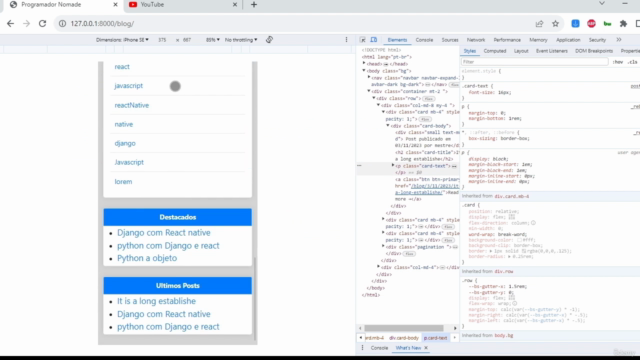Toggle the .cls class editor
Viewport: 640px width, 360px height.
click(633, 62)
